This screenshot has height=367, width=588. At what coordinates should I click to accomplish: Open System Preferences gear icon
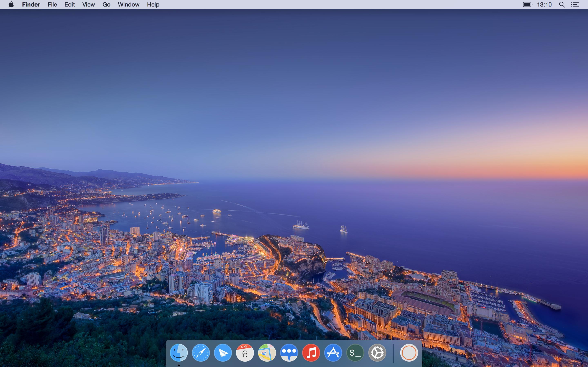[x=377, y=353]
